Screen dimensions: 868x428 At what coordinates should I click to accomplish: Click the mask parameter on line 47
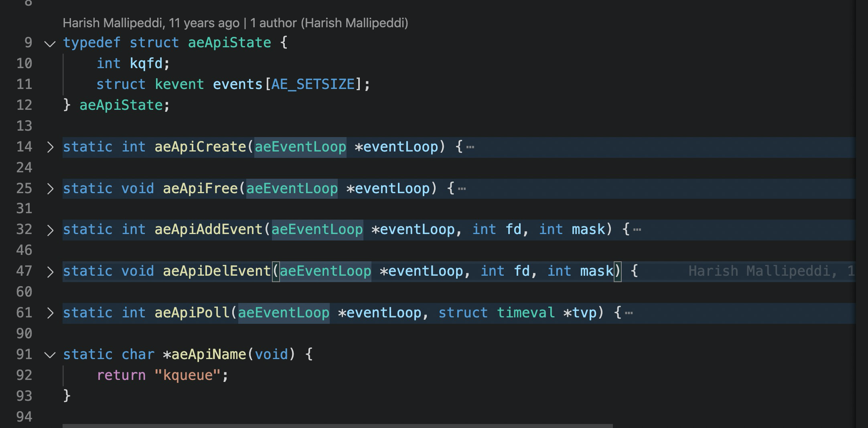click(x=597, y=271)
